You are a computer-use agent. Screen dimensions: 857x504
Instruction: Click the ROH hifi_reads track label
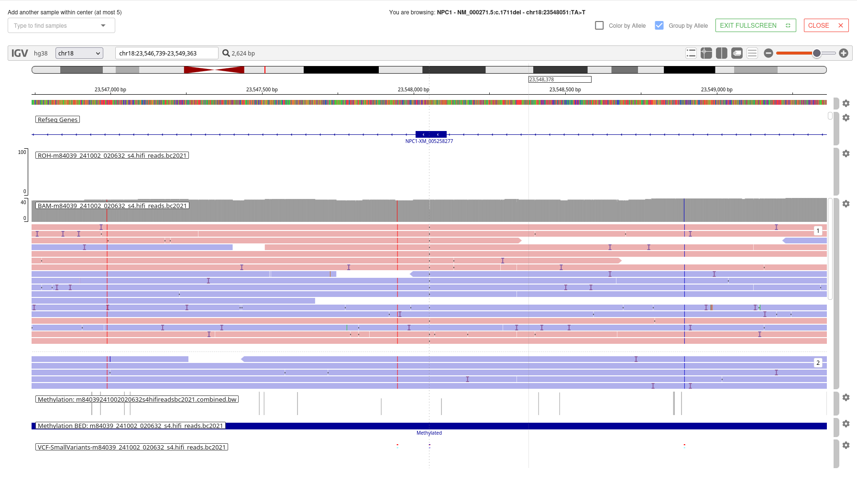click(112, 155)
